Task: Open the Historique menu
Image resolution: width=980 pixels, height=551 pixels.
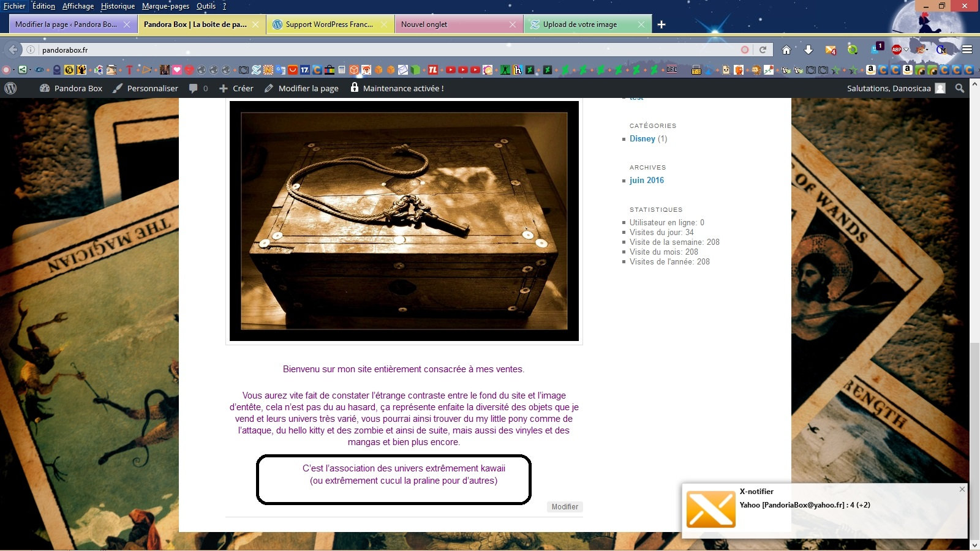Action: 118,6
